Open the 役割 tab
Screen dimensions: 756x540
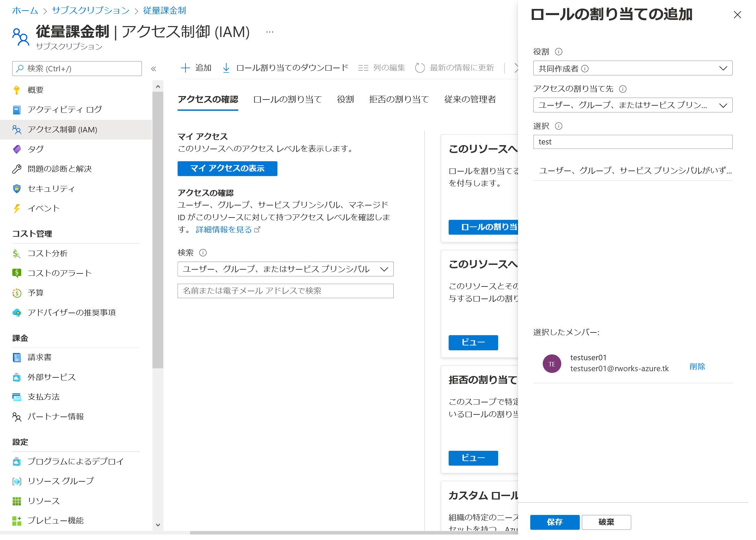tap(345, 99)
